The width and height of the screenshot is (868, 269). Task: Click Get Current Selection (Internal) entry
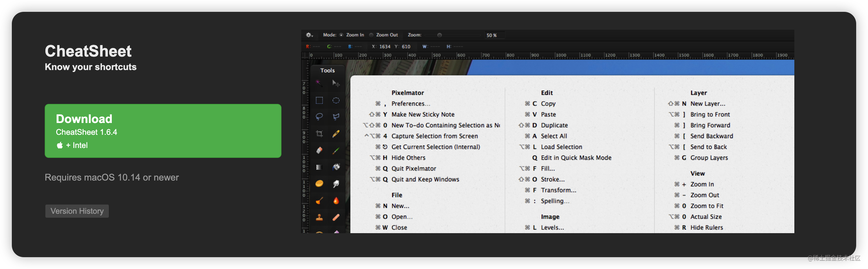coord(435,147)
